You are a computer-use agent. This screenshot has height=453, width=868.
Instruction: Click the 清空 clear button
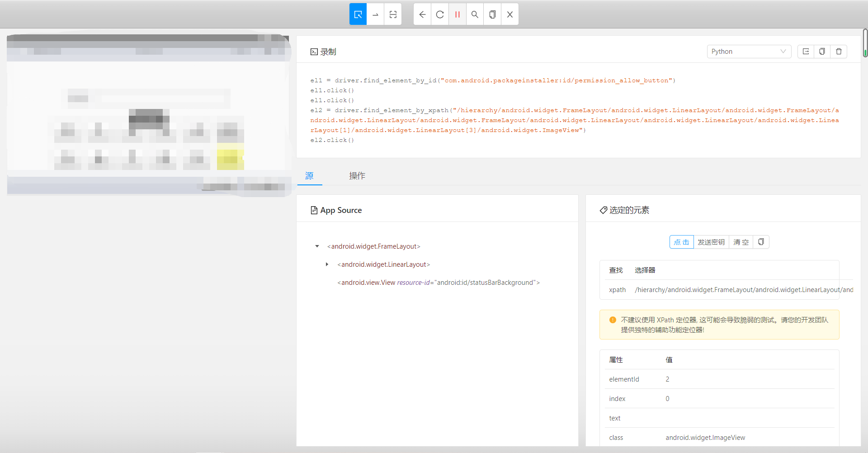pyautogui.click(x=741, y=242)
